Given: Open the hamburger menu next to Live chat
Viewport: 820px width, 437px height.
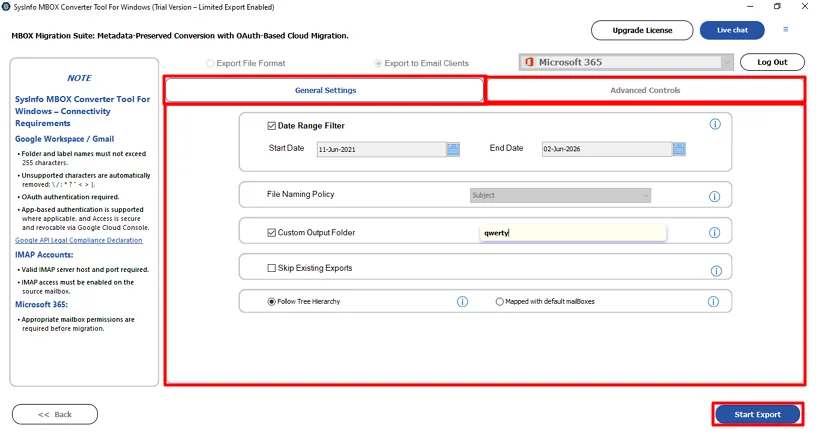Looking at the screenshot, I should 785,30.
